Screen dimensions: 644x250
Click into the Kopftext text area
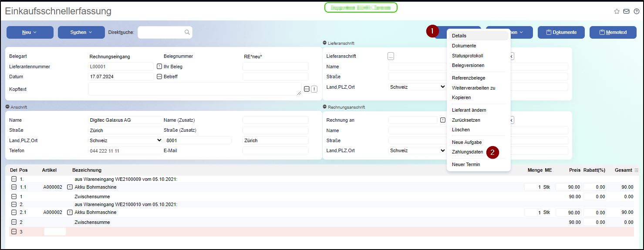point(195,89)
